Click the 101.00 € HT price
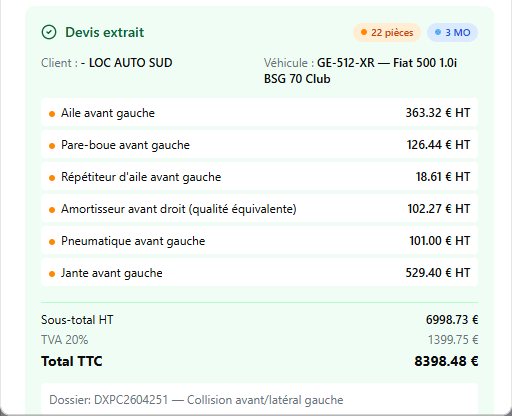The height and width of the screenshot is (416, 512). point(440,241)
